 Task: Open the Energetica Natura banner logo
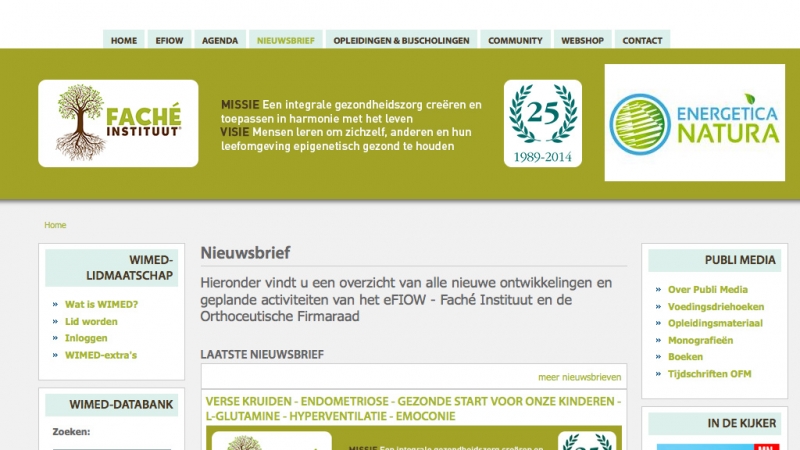click(694, 122)
